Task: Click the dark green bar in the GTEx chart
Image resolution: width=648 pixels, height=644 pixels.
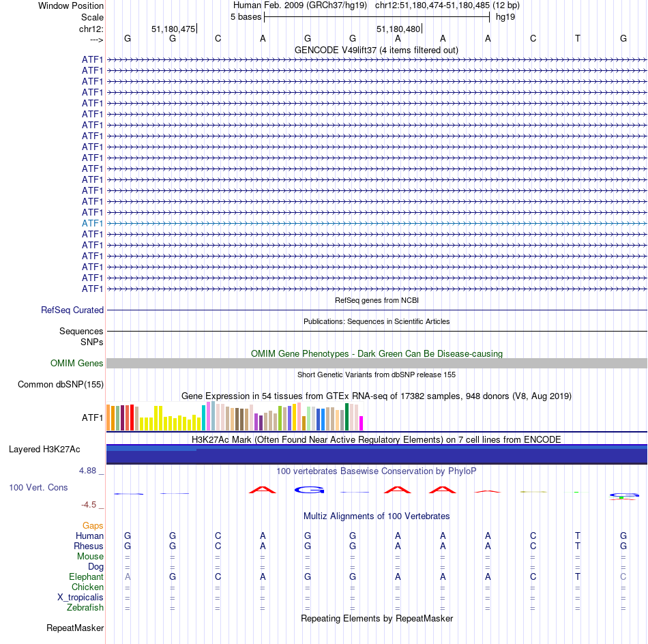Action: pos(347,417)
